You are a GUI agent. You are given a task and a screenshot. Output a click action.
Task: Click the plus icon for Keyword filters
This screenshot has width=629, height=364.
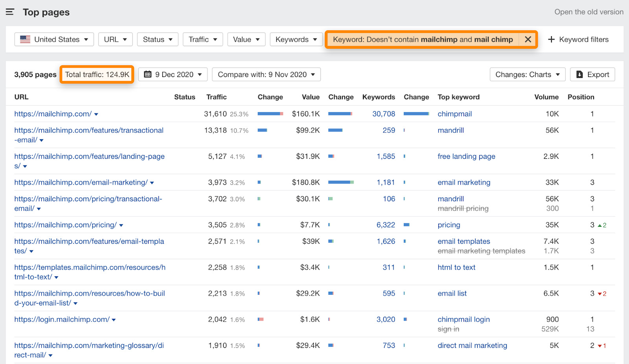pyautogui.click(x=551, y=39)
